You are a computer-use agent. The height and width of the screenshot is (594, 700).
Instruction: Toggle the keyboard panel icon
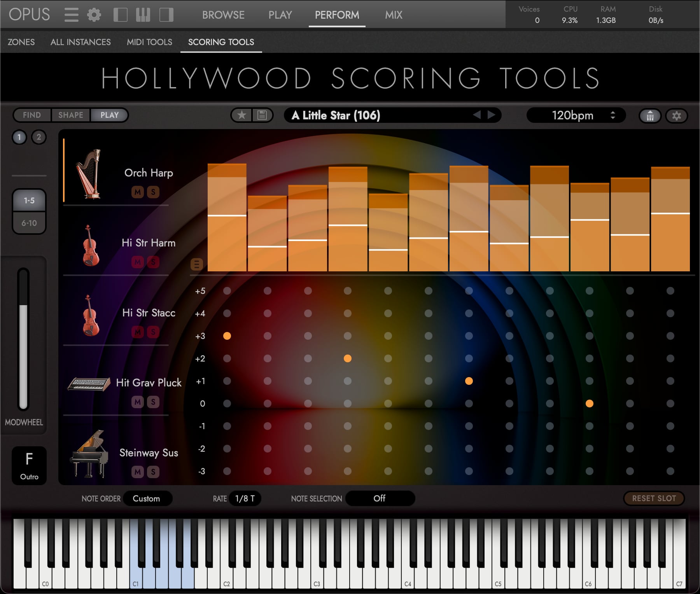[x=143, y=15]
